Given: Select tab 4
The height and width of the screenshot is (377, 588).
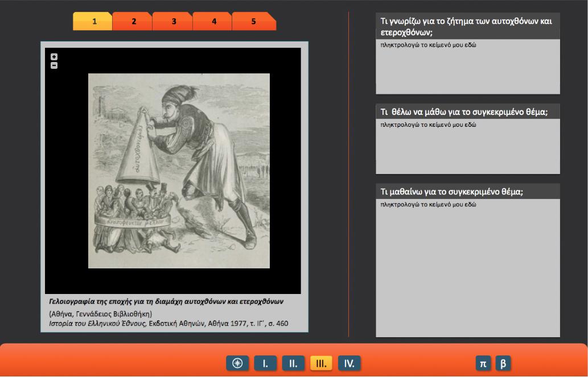Looking at the screenshot, I should [x=213, y=22].
